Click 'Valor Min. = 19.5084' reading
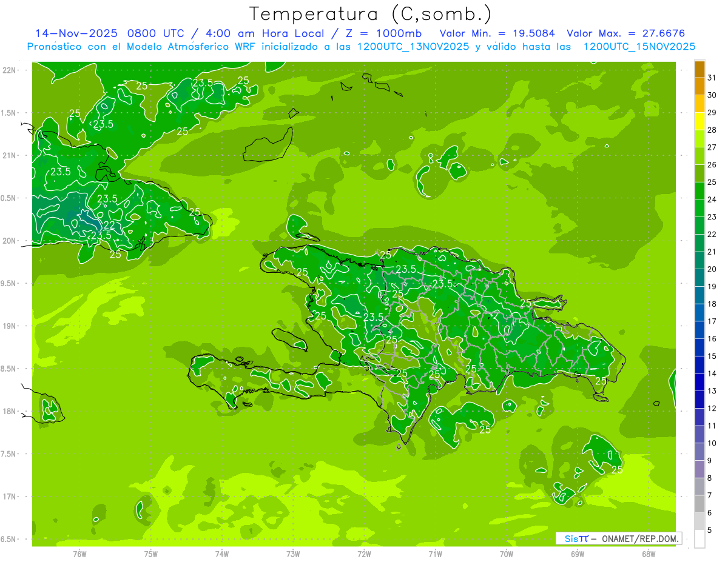 [496, 33]
